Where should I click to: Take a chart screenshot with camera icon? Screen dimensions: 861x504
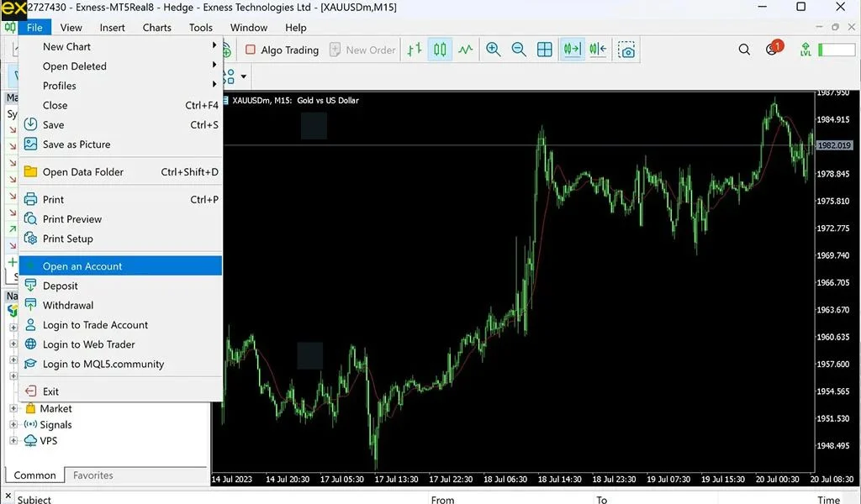point(626,50)
